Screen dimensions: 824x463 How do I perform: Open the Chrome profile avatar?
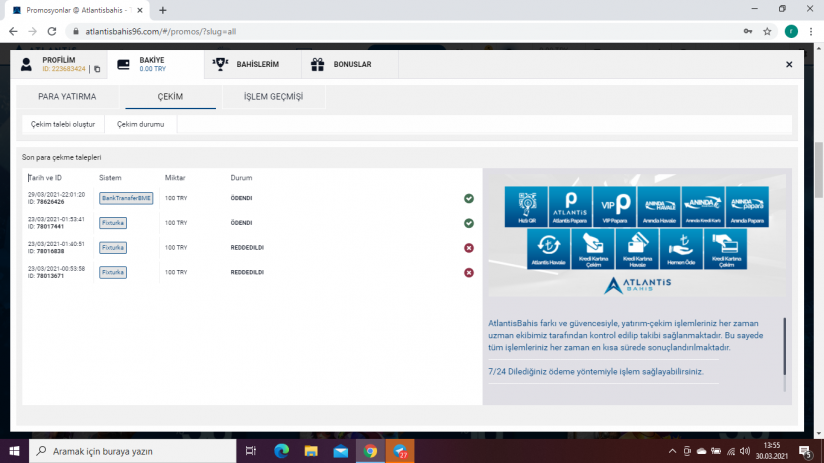click(x=791, y=32)
